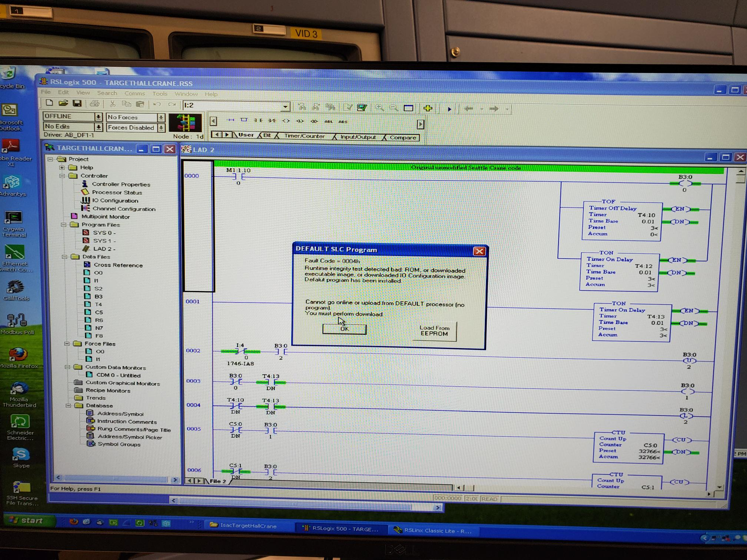The image size is (747, 560).
Task: Collapse the Force Files folder node
Action: click(67, 344)
